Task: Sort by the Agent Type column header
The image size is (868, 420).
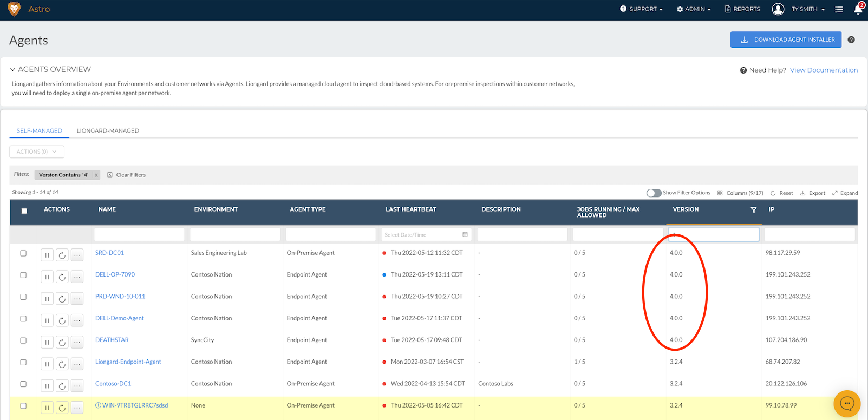Action: click(x=308, y=209)
